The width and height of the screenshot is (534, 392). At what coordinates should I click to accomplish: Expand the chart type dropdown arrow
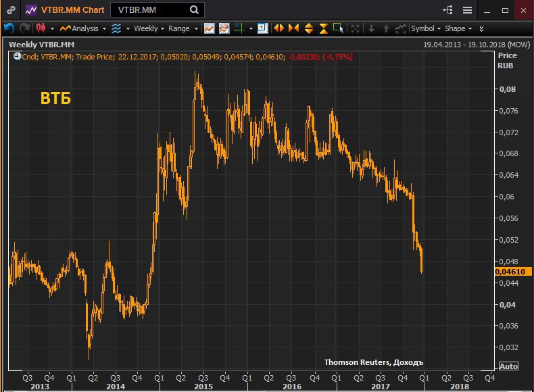coord(52,28)
